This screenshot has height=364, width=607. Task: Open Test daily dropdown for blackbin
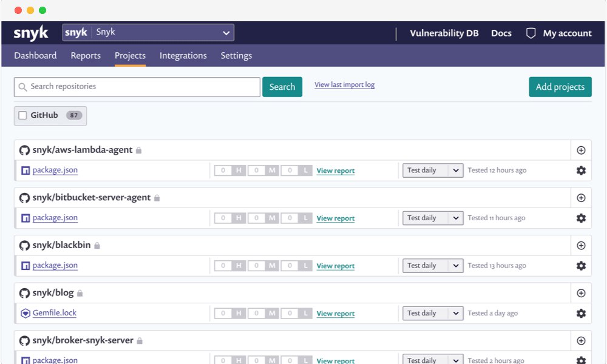(x=433, y=265)
